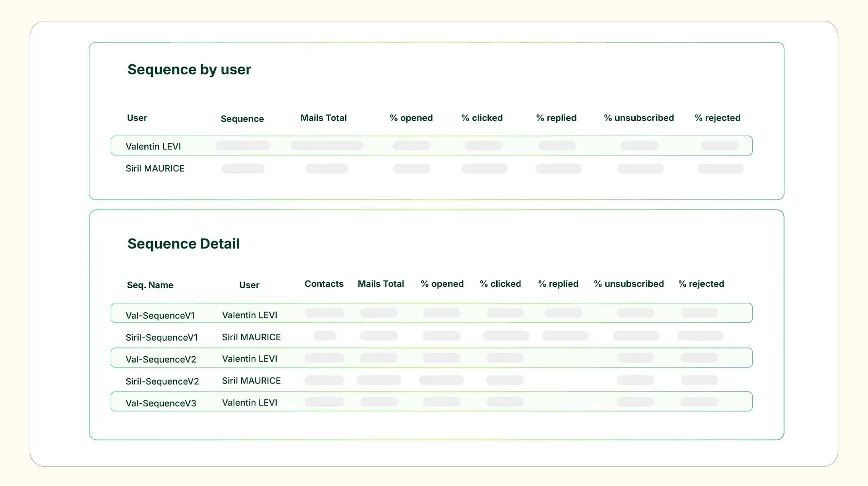868x486 pixels.
Task: Open the Val-SequenceV1 sequence
Action: click(x=160, y=315)
